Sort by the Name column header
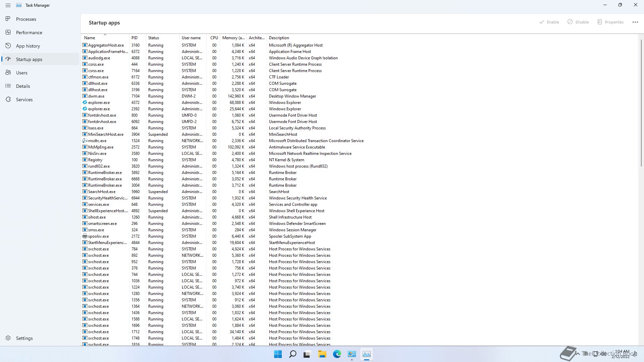 point(105,38)
